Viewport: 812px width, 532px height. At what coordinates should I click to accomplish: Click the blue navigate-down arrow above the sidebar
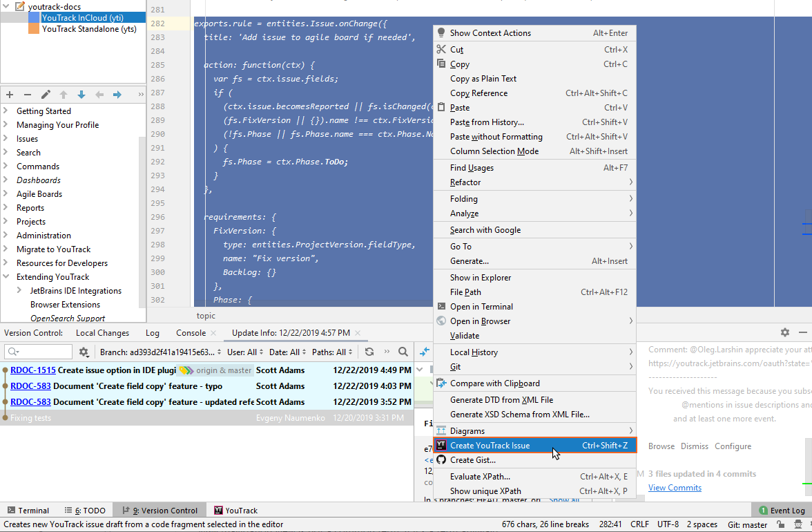[x=82, y=95]
